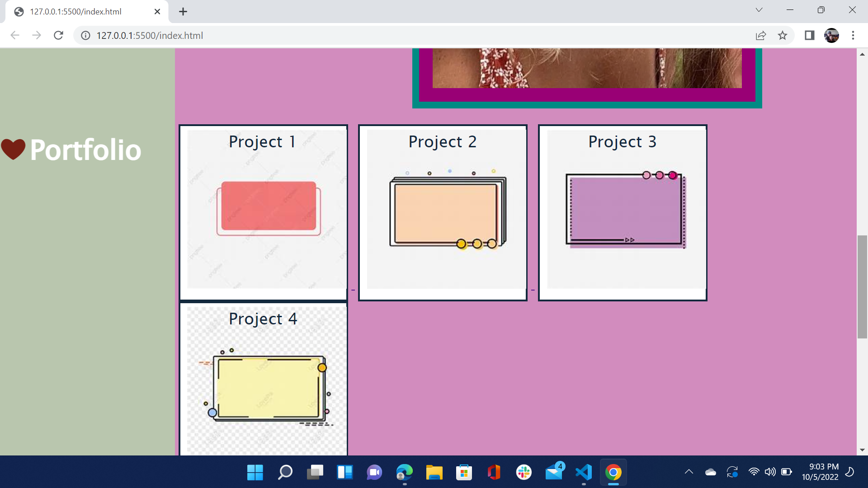Image resolution: width=868 pixels, height=488 pixels.
Task: Show hidden system tray icons
Action: pyautogui.click(x=689, y=472)
